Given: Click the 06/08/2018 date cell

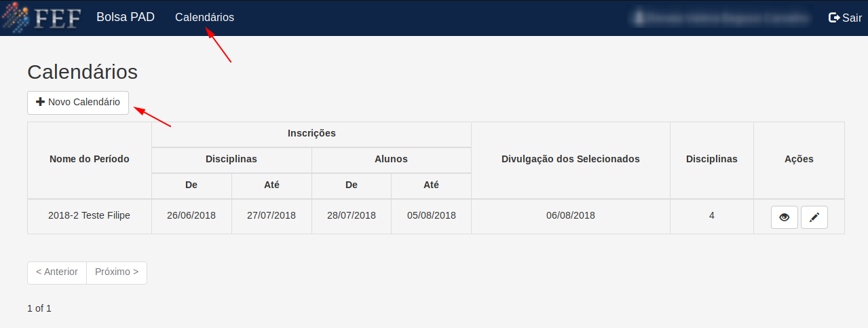Looking at the screenshot, I should [571, 216].
